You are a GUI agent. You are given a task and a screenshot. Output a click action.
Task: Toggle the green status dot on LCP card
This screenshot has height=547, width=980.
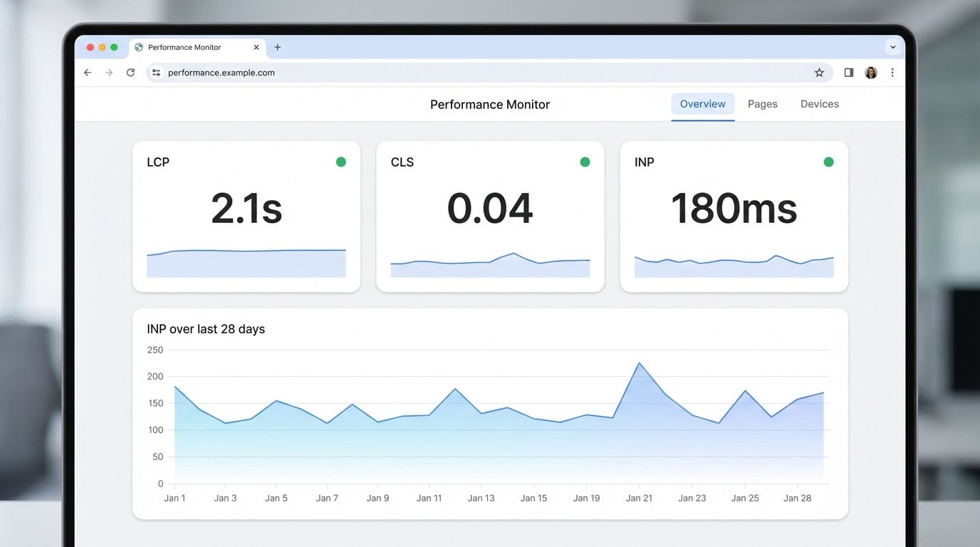click(x=340, y=162)
